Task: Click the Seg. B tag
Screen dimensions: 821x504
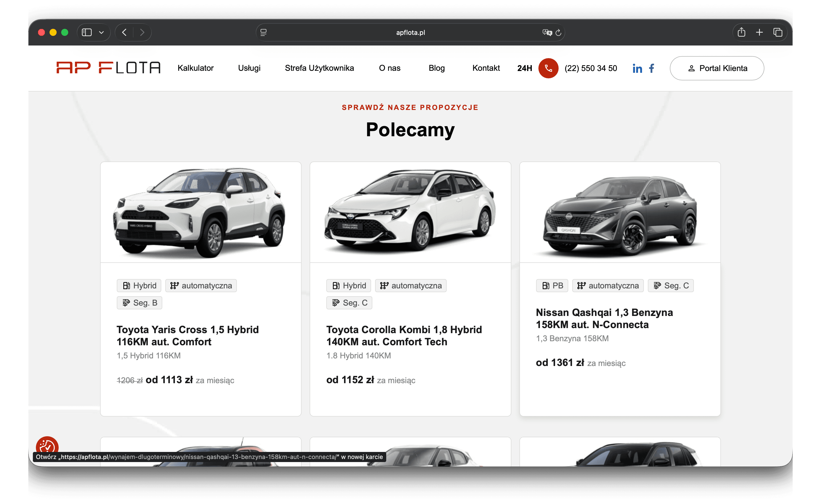Action: tap(140, 303)
